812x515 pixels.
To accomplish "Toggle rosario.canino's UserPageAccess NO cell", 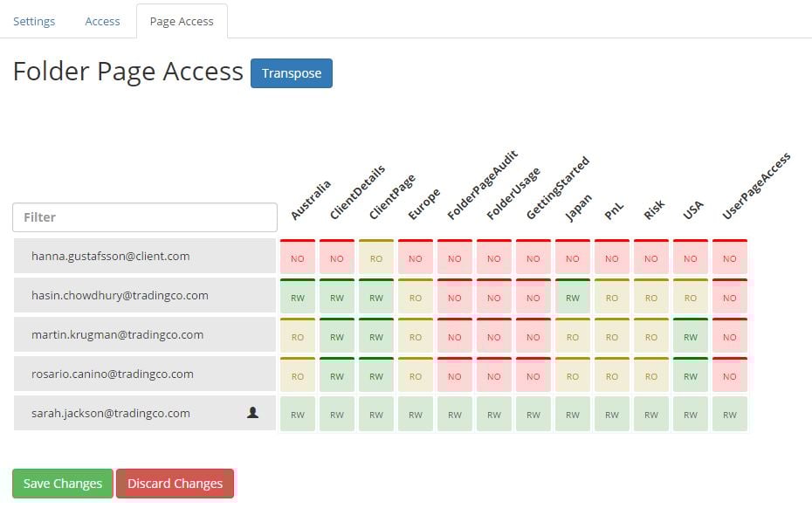I will (x=730, y=374).
